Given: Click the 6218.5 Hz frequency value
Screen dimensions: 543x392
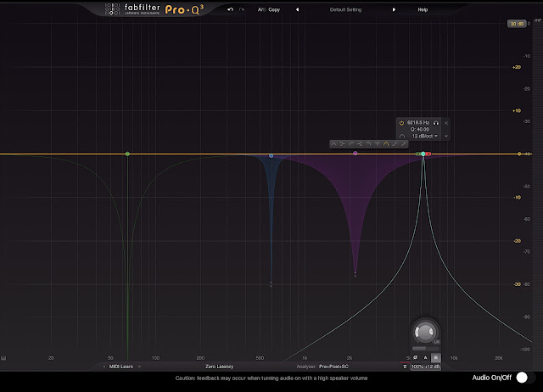Looking at the screenshot, I should tap(418, 122).
